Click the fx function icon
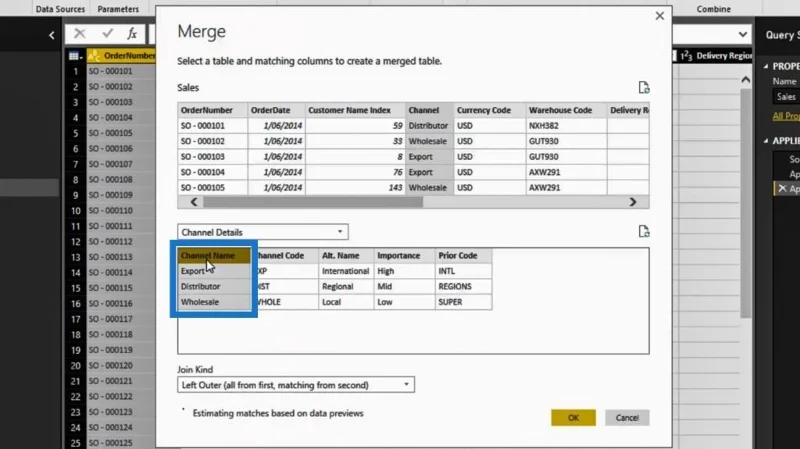 click(132, 34)
